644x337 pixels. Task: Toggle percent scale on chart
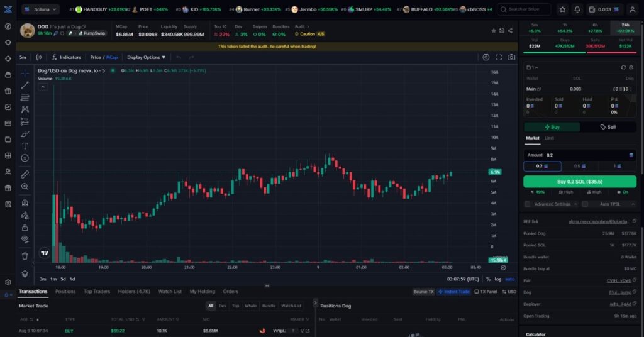click(488, 279)
